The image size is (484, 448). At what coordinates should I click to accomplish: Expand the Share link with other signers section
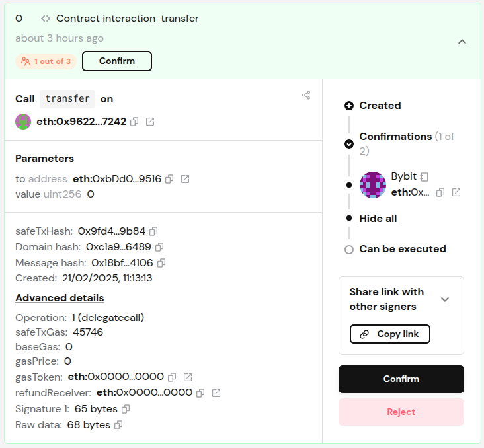point(445,299)
